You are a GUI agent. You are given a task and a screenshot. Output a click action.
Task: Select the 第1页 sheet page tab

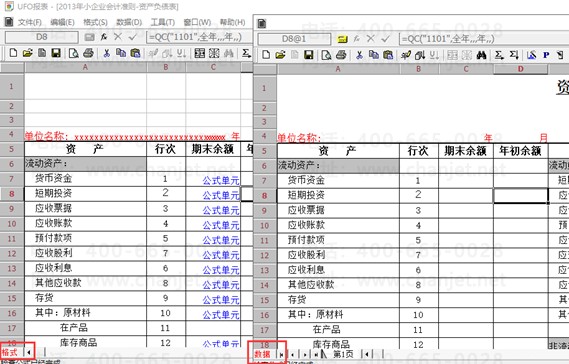pyautogui.click(x=343, y=354)
